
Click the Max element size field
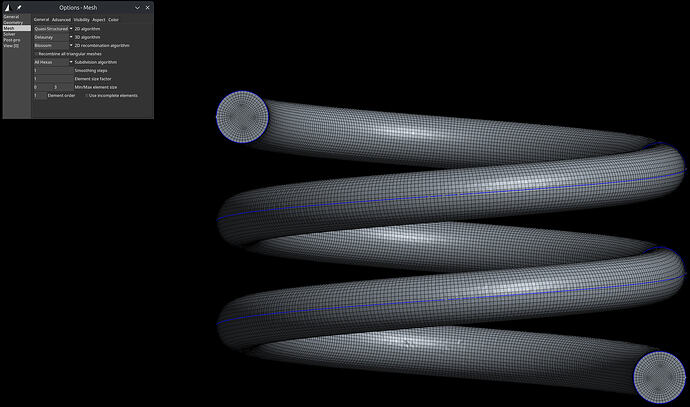click(63, 87)
